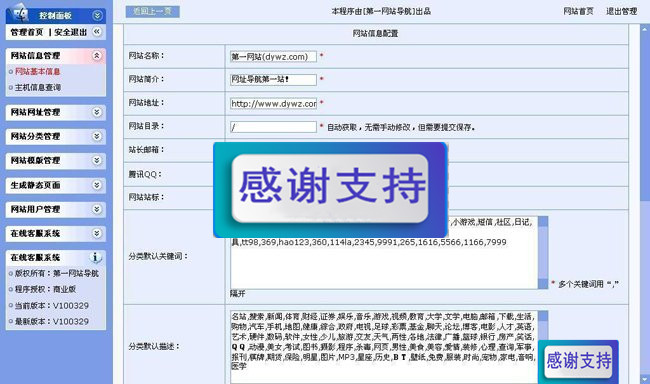Expand the 网站模版管理 menu chevron

[x=97, y=160]
